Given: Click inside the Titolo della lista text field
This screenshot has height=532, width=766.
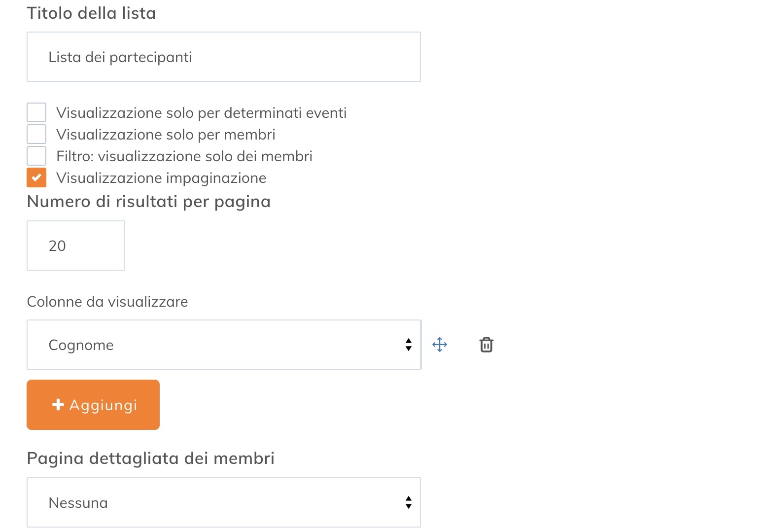Looking at the screenshot, I should [224, 56].
